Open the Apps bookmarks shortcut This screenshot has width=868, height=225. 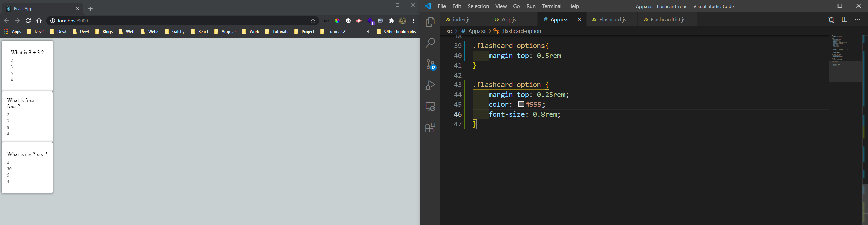13,32
